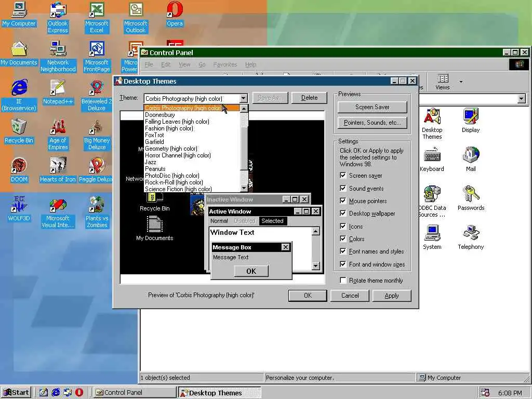Select the Microsoft Excel desktop shortcut
The height and width of the screenshot is (399, 532).
tap(97, 18)
